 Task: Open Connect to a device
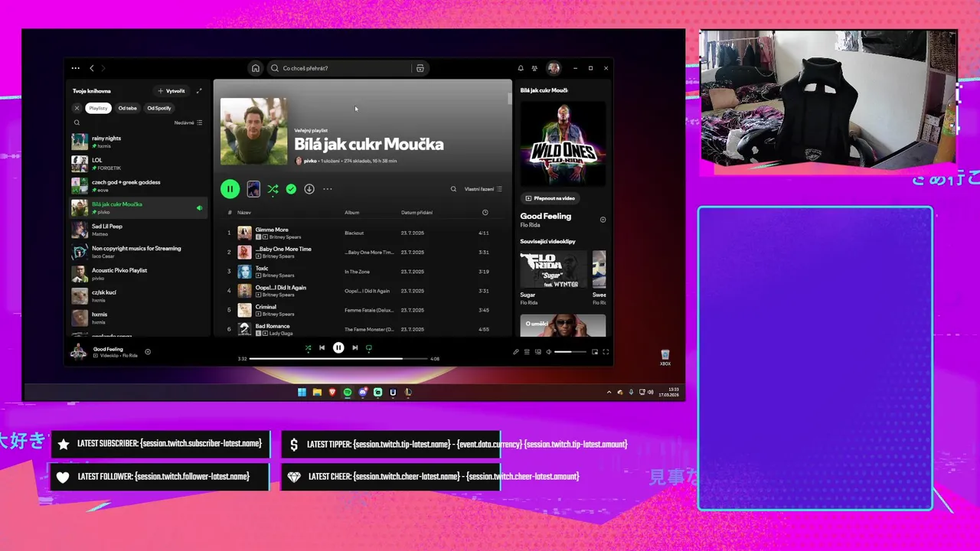point(538,352)
